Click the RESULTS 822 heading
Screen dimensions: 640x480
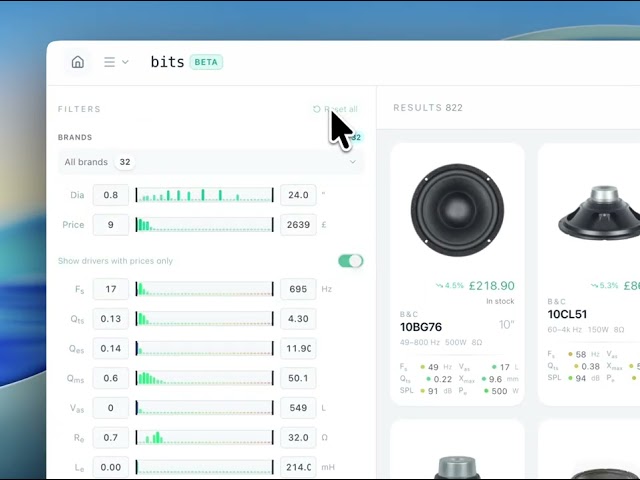click(428, 108)
